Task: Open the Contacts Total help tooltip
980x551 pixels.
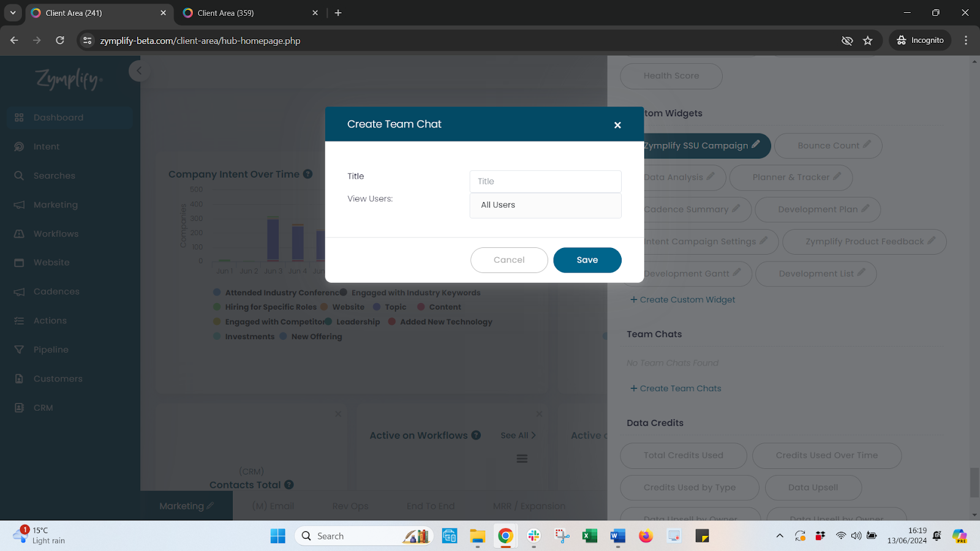Action: tap(288, 484)
